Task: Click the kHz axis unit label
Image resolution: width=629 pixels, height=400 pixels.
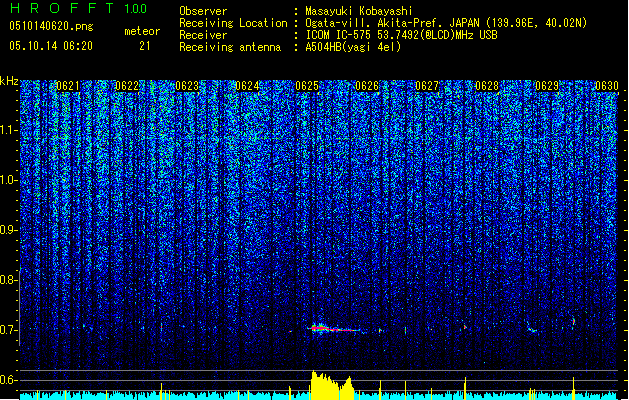Action: click(9, 81)
